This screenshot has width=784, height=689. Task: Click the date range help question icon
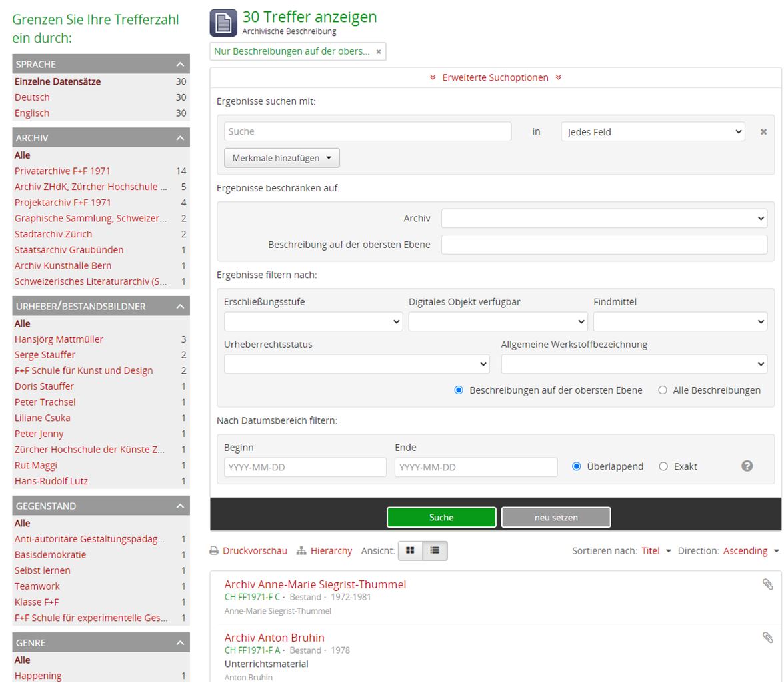747,466
